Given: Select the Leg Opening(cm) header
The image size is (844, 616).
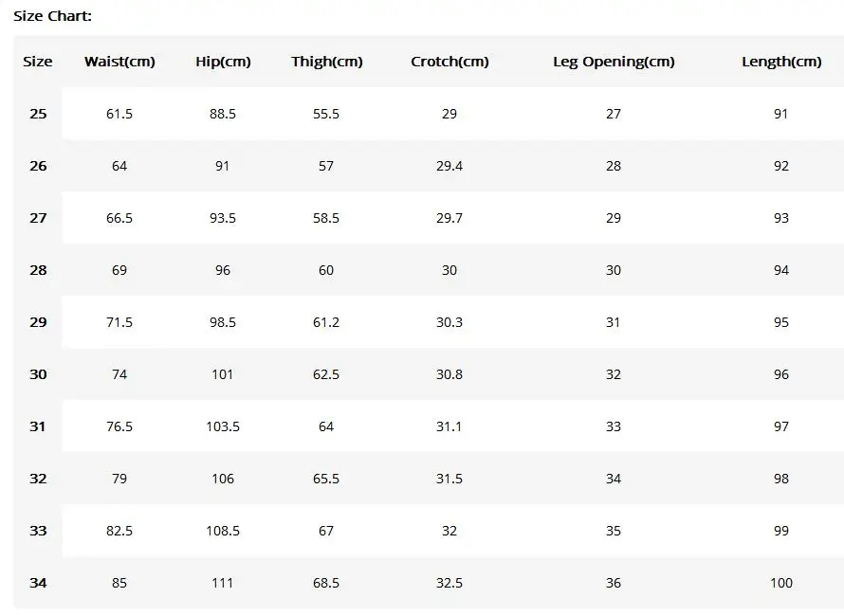Looking at the screenshot, I should click(614, 62).
